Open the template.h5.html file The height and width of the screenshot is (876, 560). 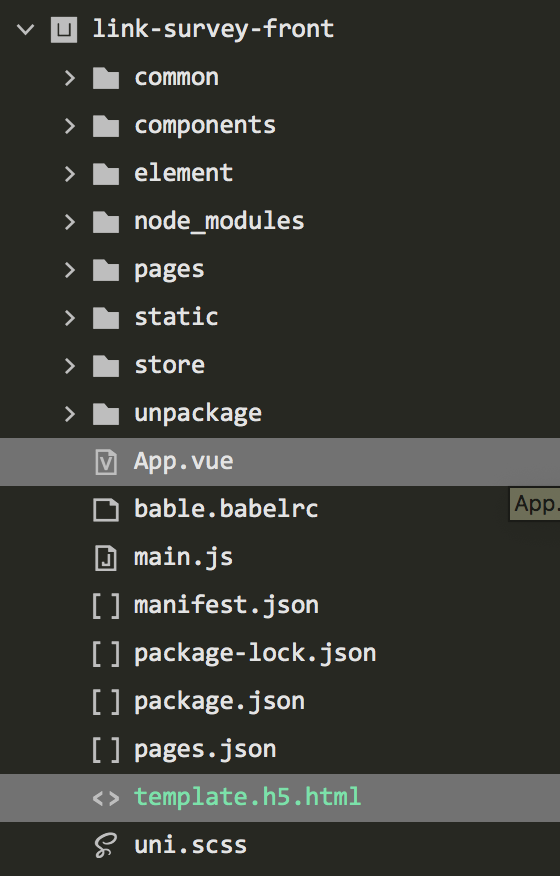[248, 798]
